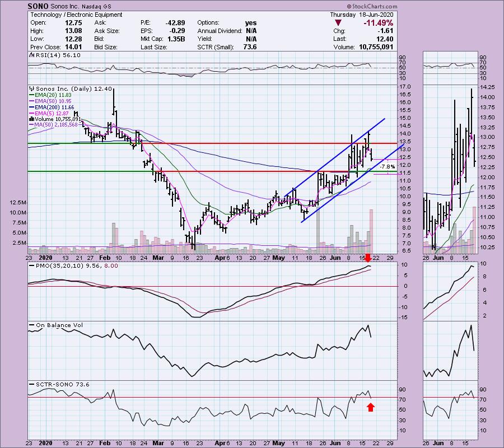The image size is (504, 448).
Task: Click the Volume value 10,755,091
Action: point(376,47)
